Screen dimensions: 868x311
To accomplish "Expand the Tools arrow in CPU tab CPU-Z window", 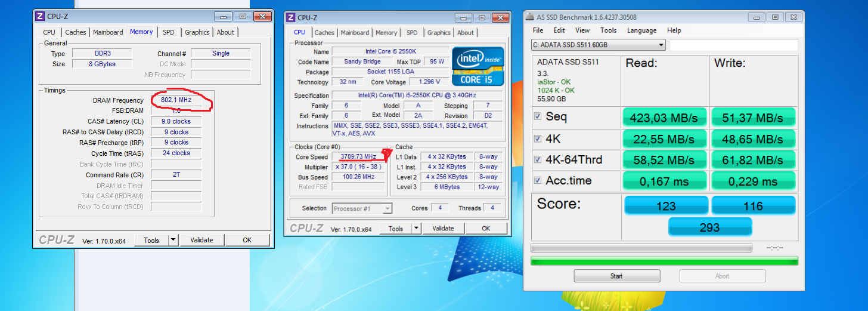I will click(x=416, y=229).
